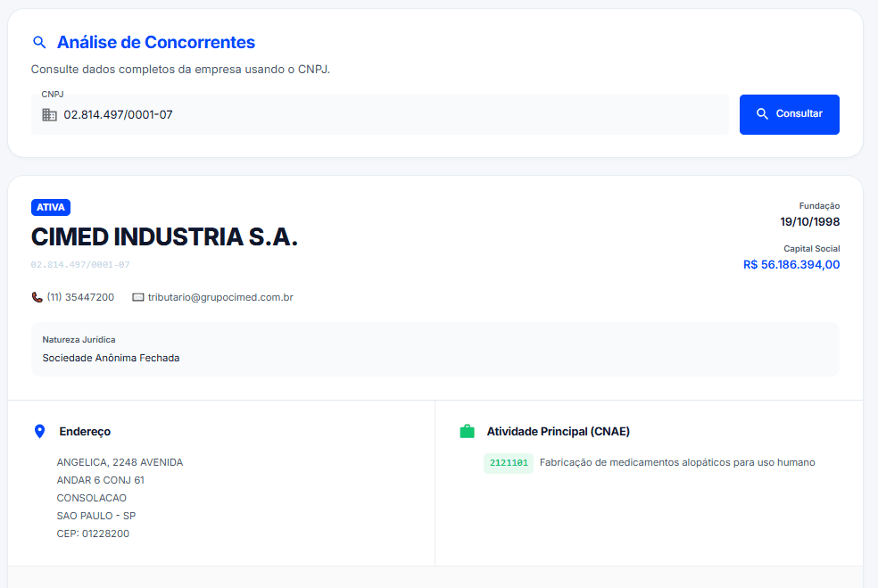Click the gray CNPJ number under company name
The height and width of the screenshot is (588, 878).
tap(80, 265)
